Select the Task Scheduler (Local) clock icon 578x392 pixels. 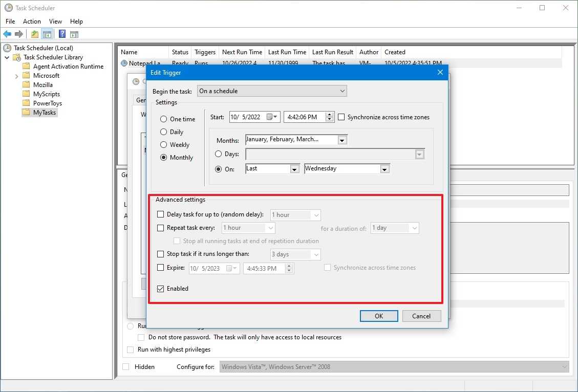pos(7,48)
